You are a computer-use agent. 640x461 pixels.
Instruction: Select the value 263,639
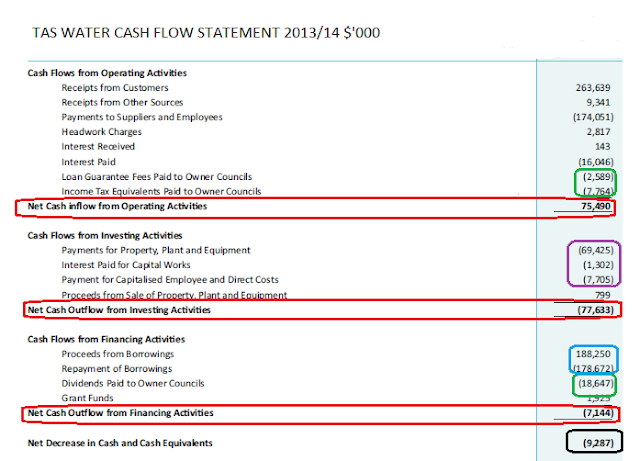point(593,88)
